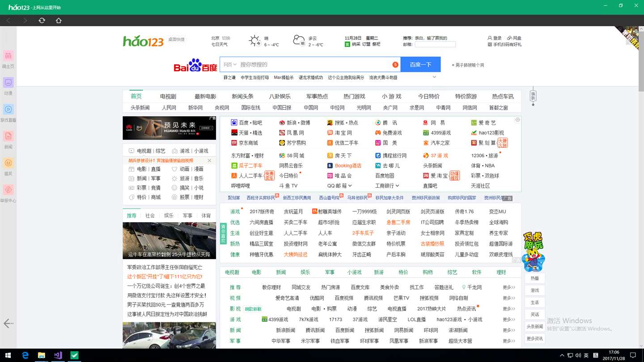The image size is (644, 362).
Task: Dismiss the orange 胡兵 notification with its X
Action: 209,160
